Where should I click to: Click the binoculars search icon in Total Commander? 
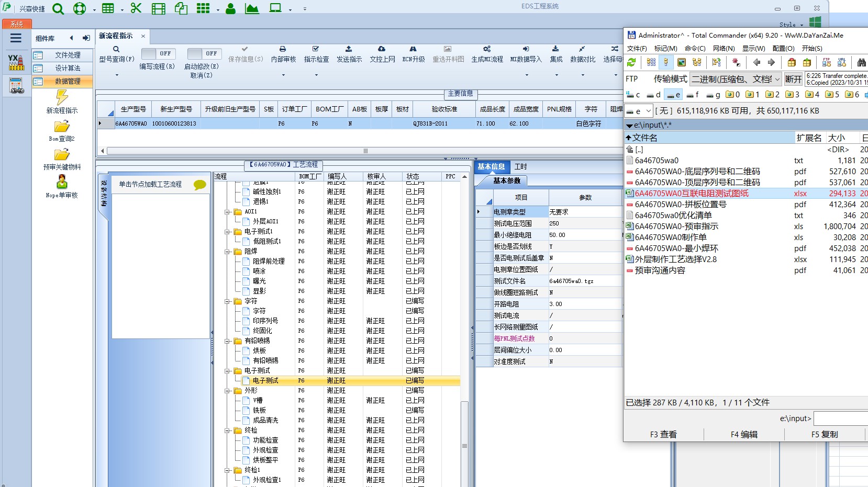click(x=861, y=62)
